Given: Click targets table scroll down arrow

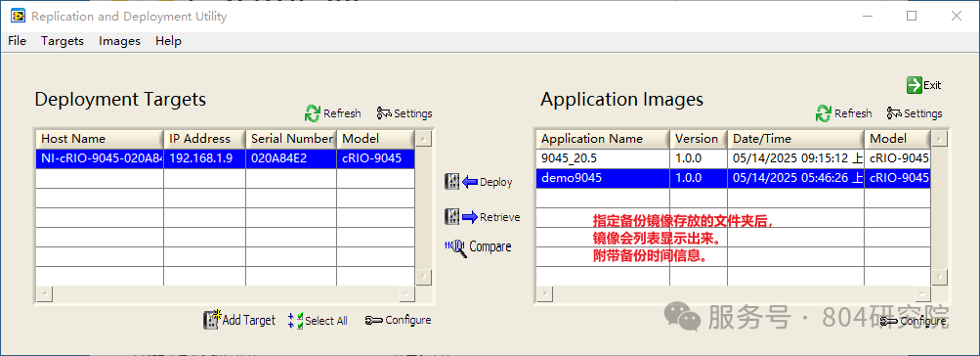Looking at the screenshot, I should pos(423,277).
